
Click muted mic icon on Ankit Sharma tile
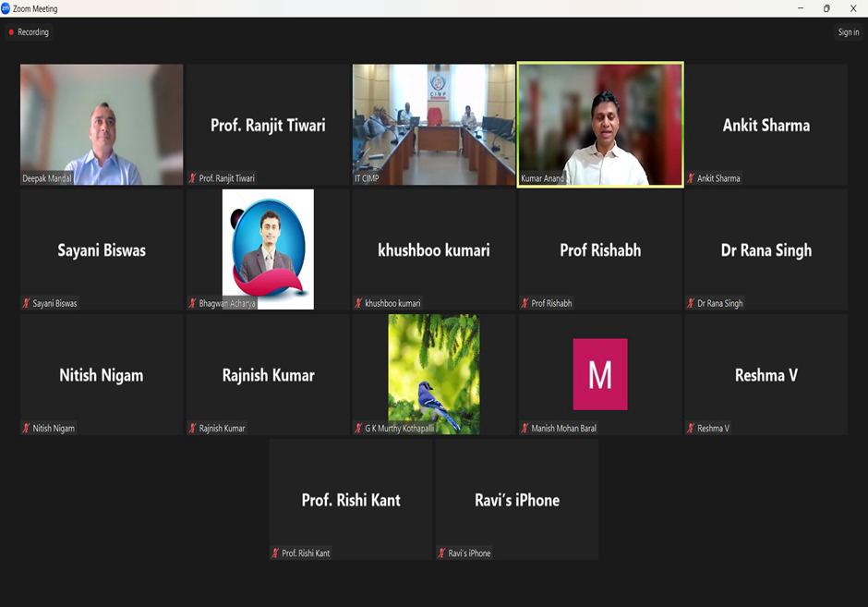(x=691, y=178)
